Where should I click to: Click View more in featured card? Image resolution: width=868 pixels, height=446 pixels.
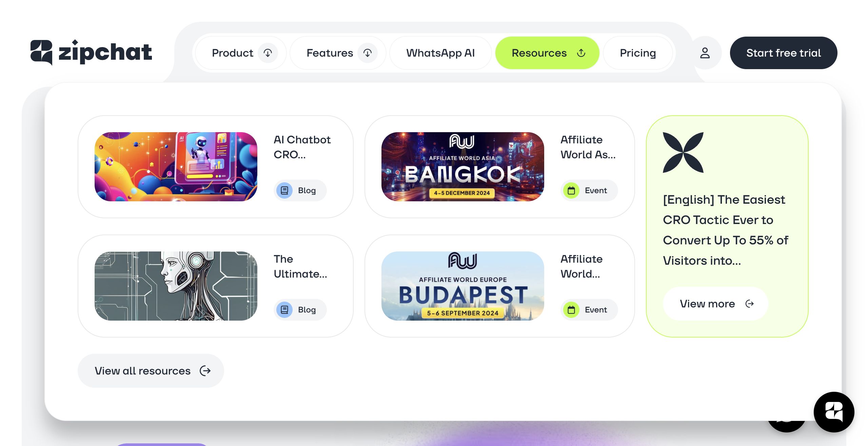(x=715, y=304)
